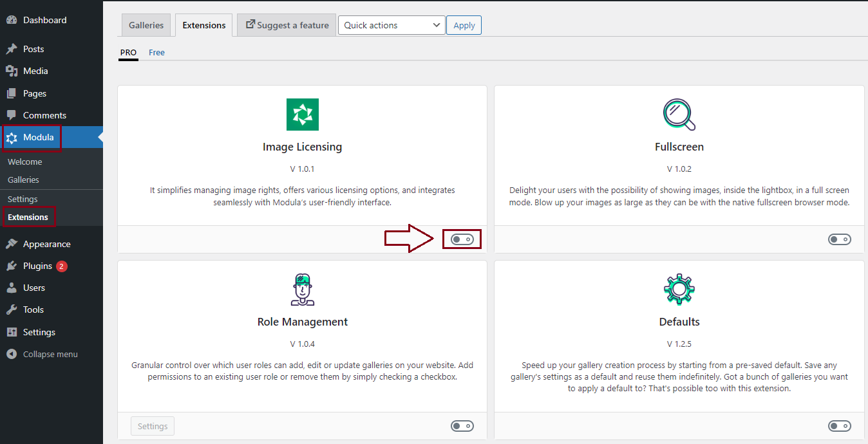Enable the Defaults extension toggle

click(x=839, y=426)
